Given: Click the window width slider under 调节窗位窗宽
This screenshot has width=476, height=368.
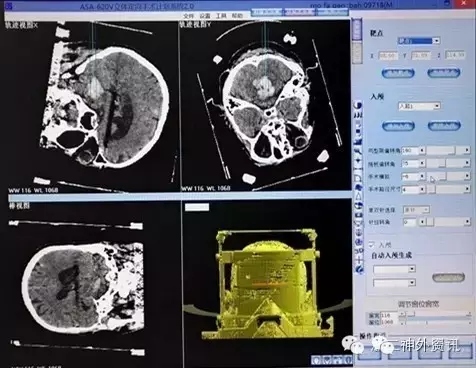Looking at the screenshot, I should tap(436, 314).
